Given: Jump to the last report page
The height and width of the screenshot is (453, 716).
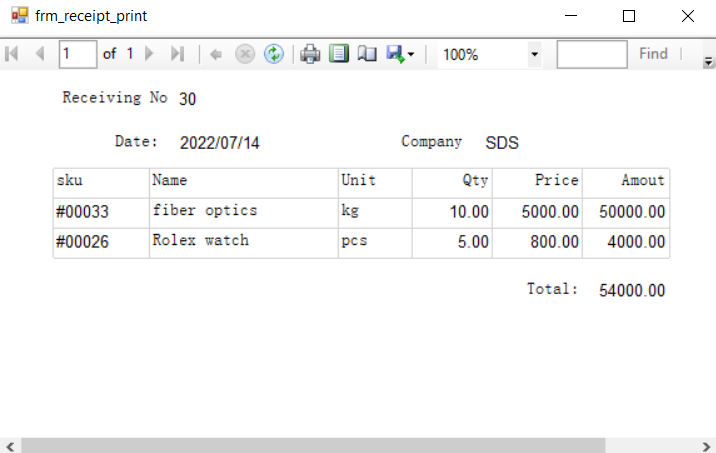Looking at the screenshot, I should click(177, 54).
